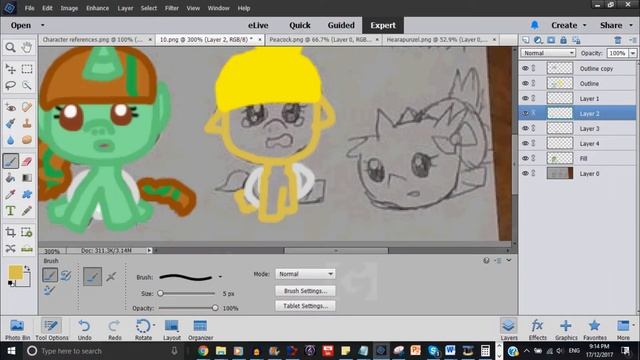Open the layer blend mode dropdown
640x360 pixels.
tap(548, 53)
